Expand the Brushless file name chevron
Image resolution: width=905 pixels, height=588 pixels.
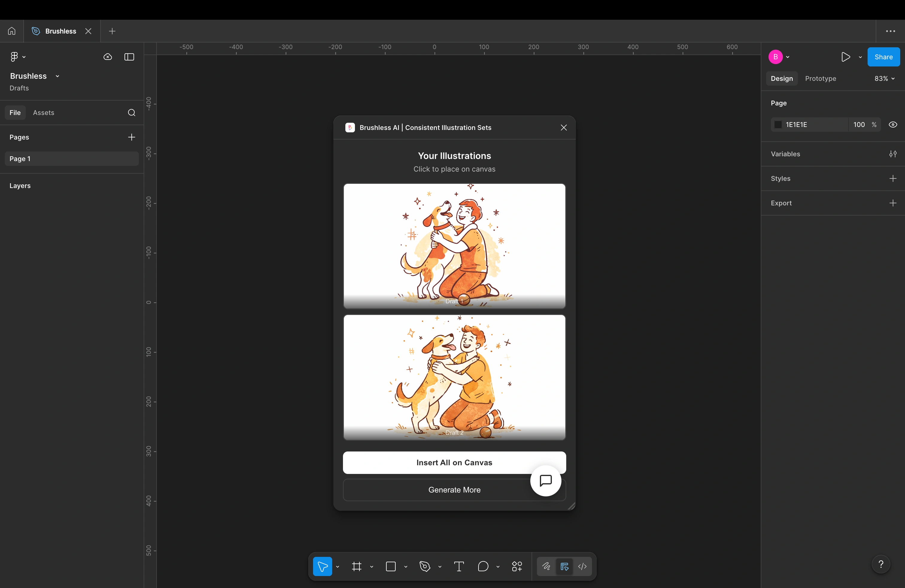tap(57, 76)
